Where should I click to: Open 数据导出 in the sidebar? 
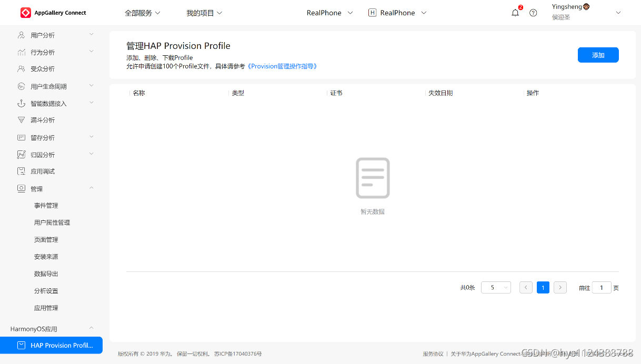coord(46,274)
